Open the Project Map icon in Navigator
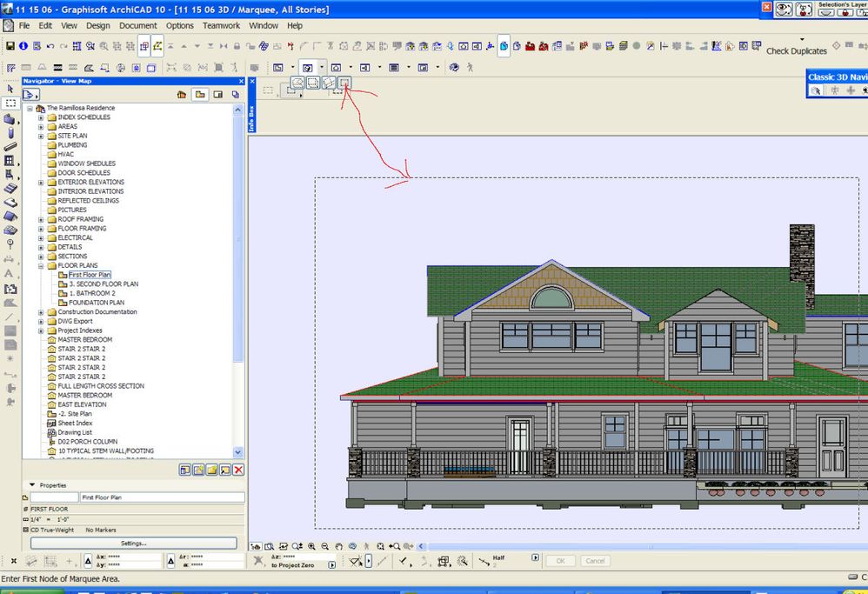868x594 pixels. 182,94
